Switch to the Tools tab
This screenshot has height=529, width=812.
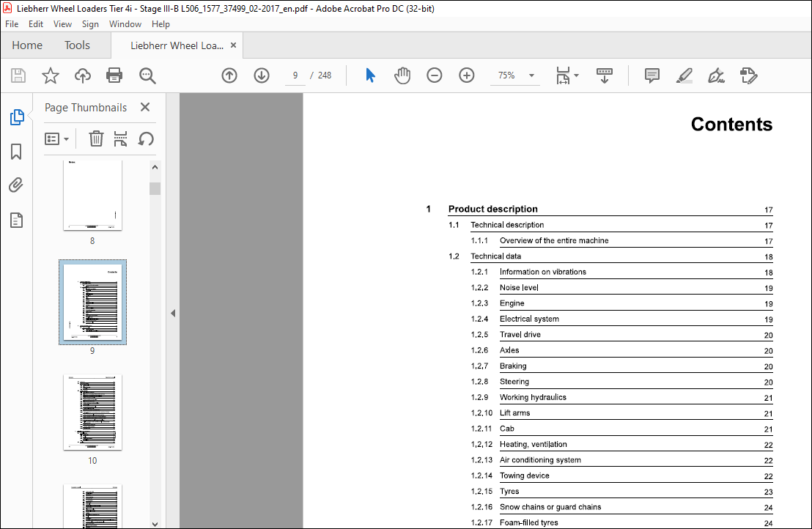[x=77, y=45]
